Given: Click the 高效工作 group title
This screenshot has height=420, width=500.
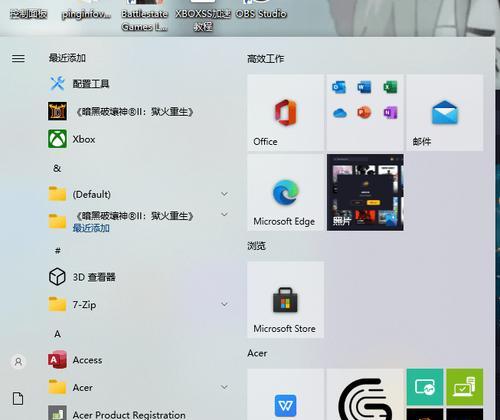Looking at the screenshot, I should [x=266, y=59].
